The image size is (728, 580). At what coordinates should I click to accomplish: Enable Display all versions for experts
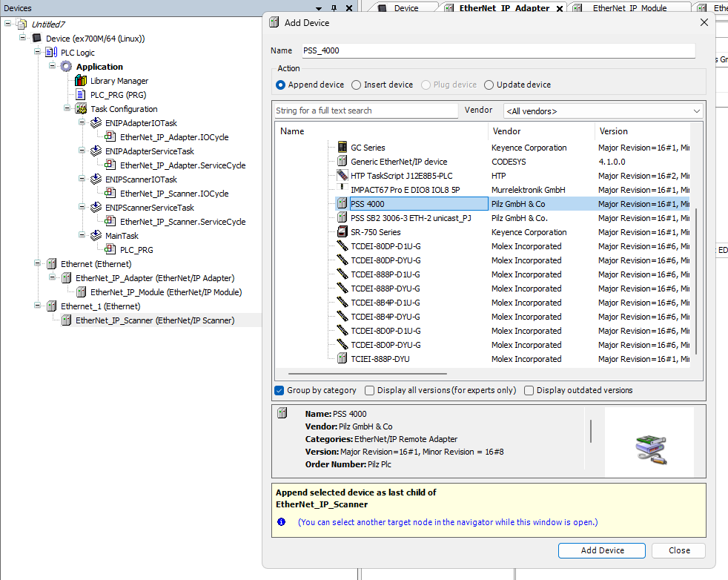[370, 391]
